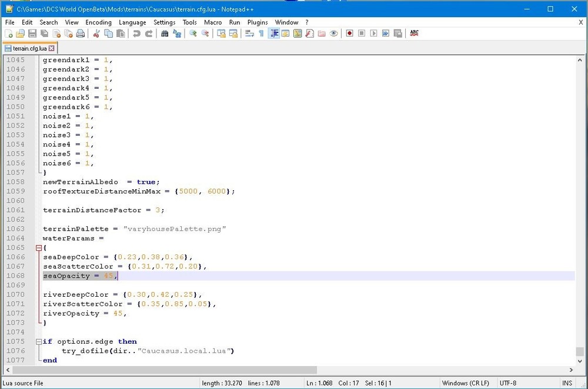Click the New file toolbar icon

pyautogui.click(x=9, y=33)
